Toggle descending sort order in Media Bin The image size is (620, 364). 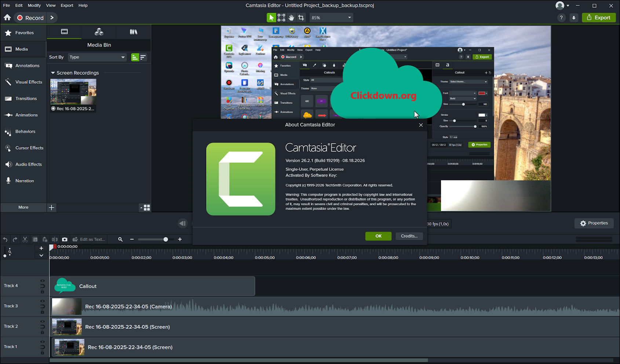[x=143, y=57]
